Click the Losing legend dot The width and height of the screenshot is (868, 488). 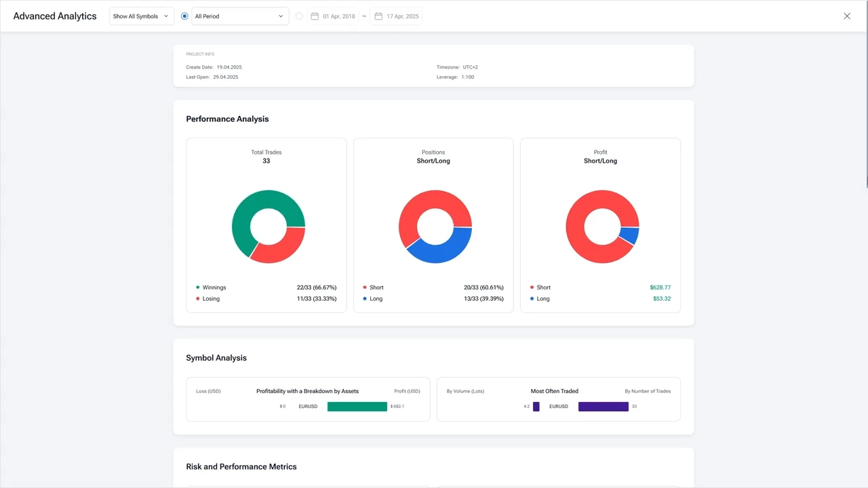[198, 299]
